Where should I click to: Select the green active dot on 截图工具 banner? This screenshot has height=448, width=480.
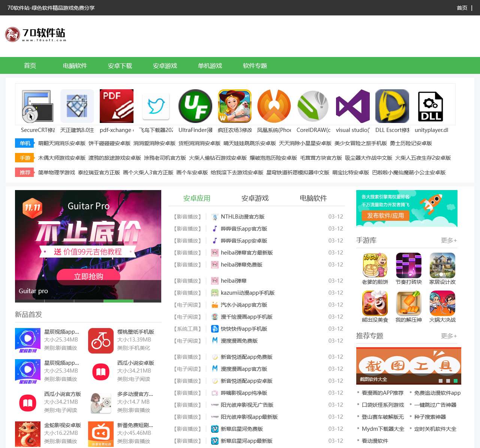point(456,381)
